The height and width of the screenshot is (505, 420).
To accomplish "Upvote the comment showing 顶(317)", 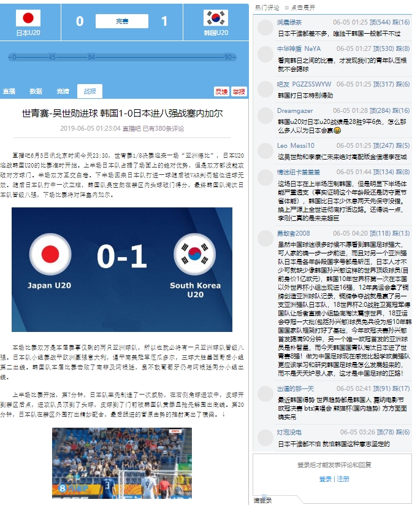I will click(x=383, y=84).
